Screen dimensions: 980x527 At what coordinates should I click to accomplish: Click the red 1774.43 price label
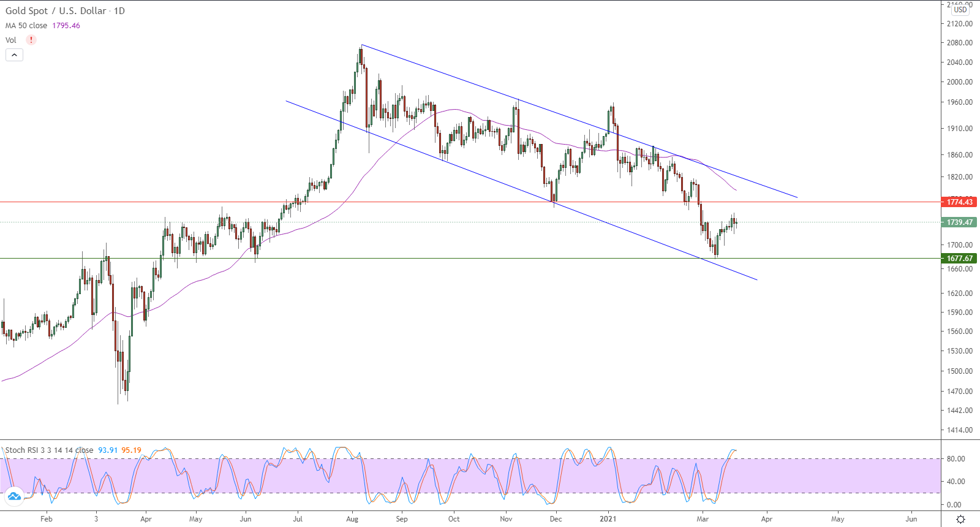(x=959, y=202)
